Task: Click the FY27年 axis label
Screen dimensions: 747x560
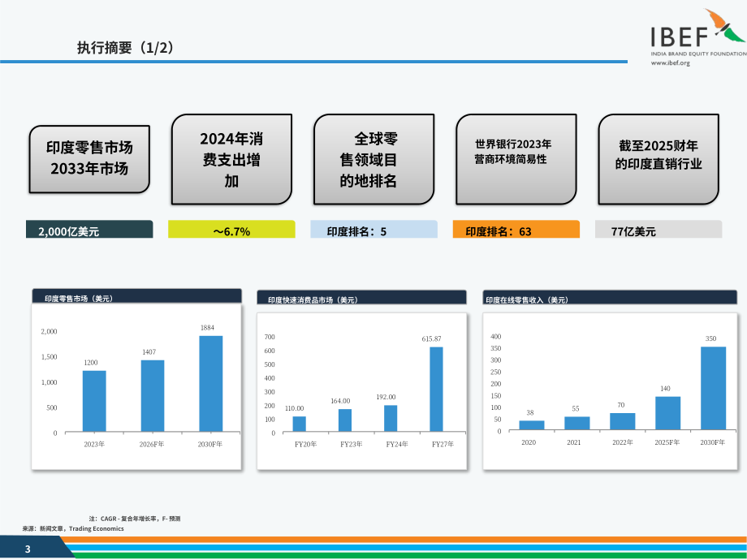Action: point(443,444)
